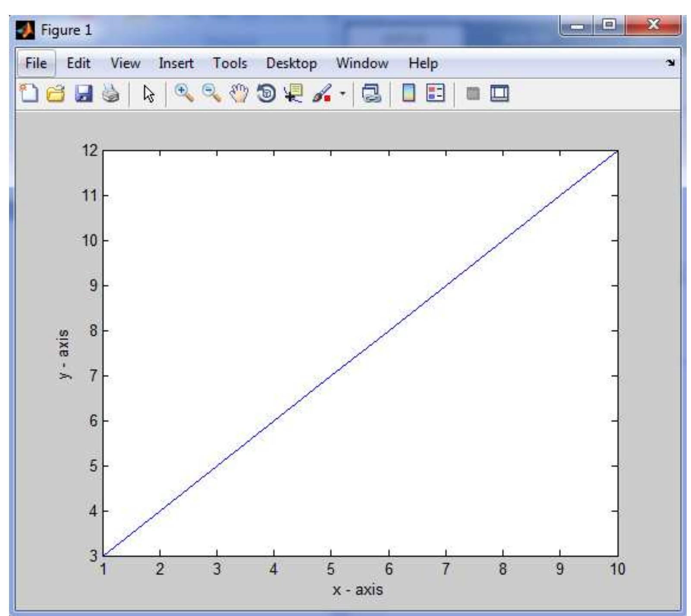The image size is (691, 616).
Task: Select the Brush data tool
Action: click(x=322, y=93)
